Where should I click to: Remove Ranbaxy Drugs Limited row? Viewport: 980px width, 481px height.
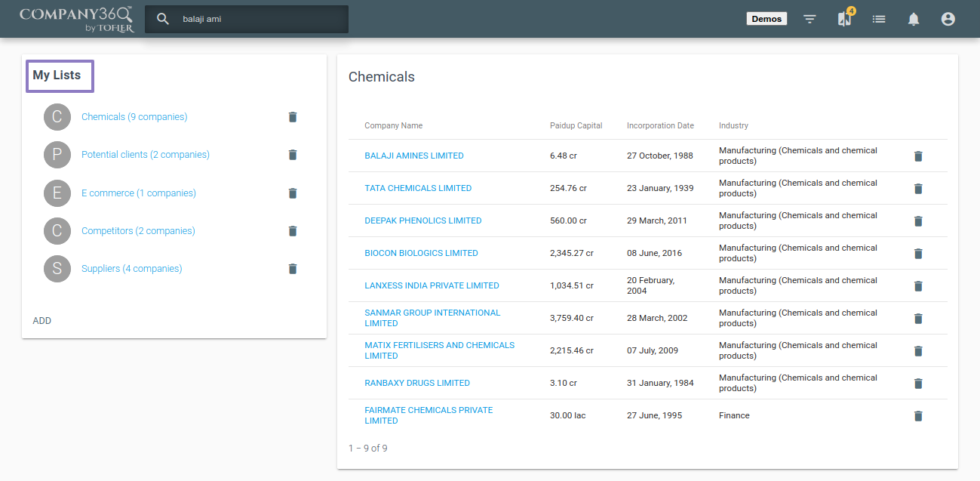coord(918,384)
